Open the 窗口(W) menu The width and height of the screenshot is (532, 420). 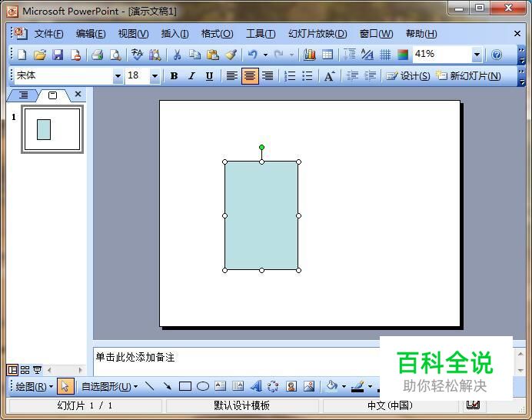click(x=376, y=34)
